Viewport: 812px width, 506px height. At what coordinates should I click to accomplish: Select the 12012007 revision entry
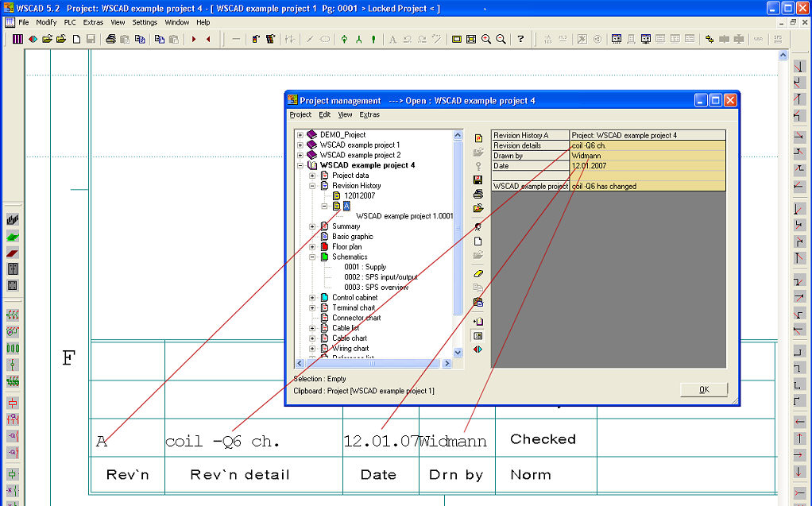[x=359, y=195]
